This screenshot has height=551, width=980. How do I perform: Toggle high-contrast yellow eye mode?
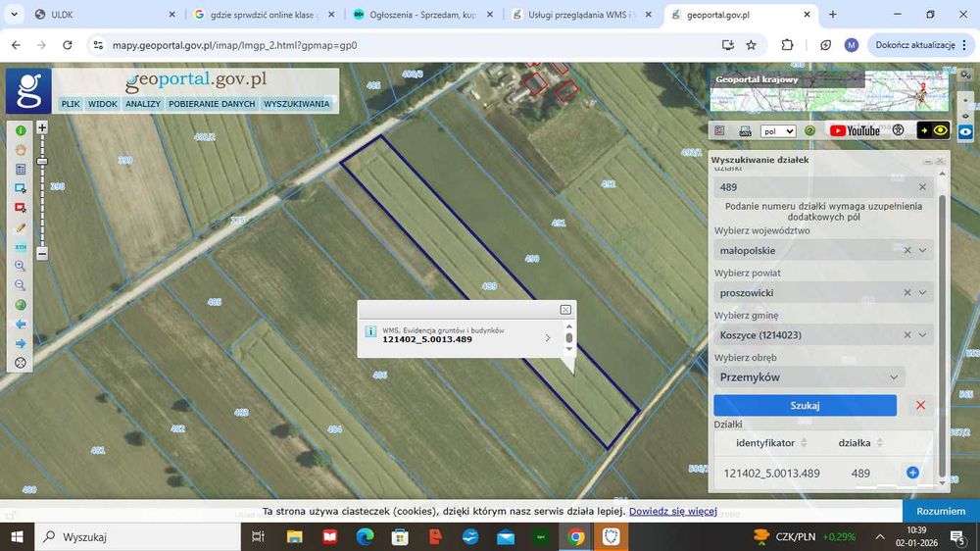[x=933, y=130]
